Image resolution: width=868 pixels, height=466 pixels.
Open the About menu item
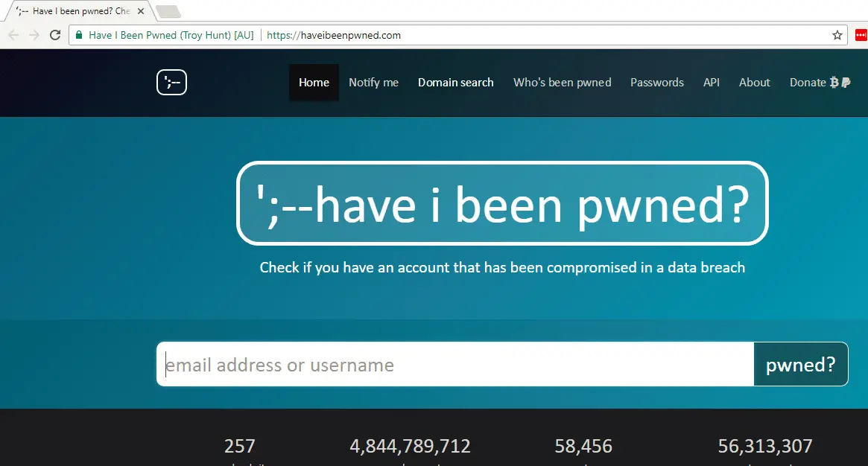pos(755,83)
